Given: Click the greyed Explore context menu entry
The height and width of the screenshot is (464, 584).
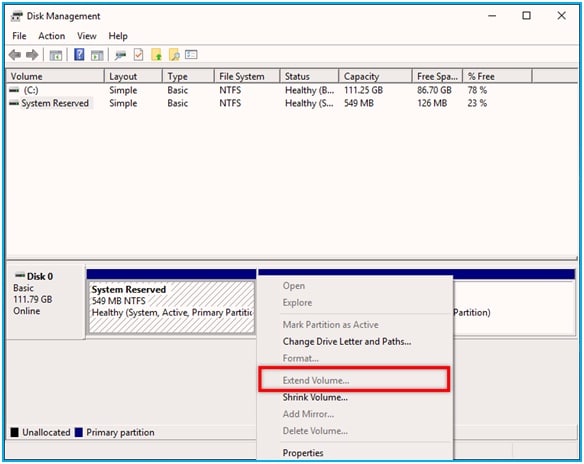Looking at the screenshot, I should (x=297, y=302).
